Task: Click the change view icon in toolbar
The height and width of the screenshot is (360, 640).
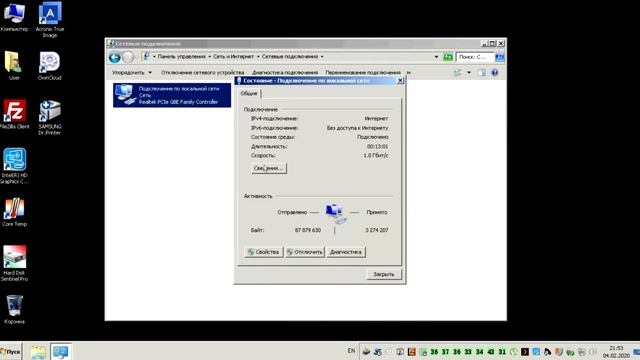Action: [458, 73]
